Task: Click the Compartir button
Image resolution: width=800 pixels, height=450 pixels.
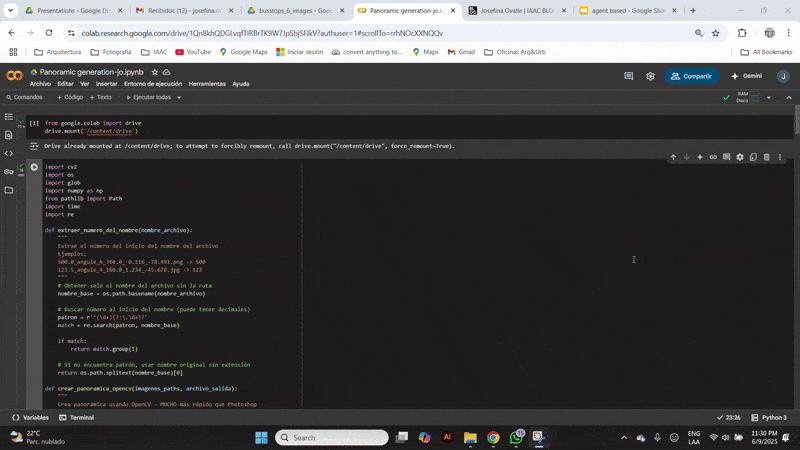Action: tap(691, 76)
